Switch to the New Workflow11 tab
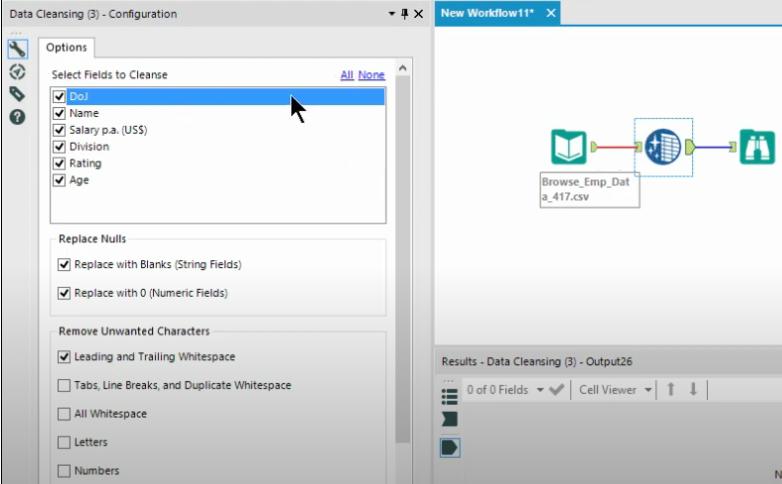The height and width of the screenshot is (484, 782). 488,13
